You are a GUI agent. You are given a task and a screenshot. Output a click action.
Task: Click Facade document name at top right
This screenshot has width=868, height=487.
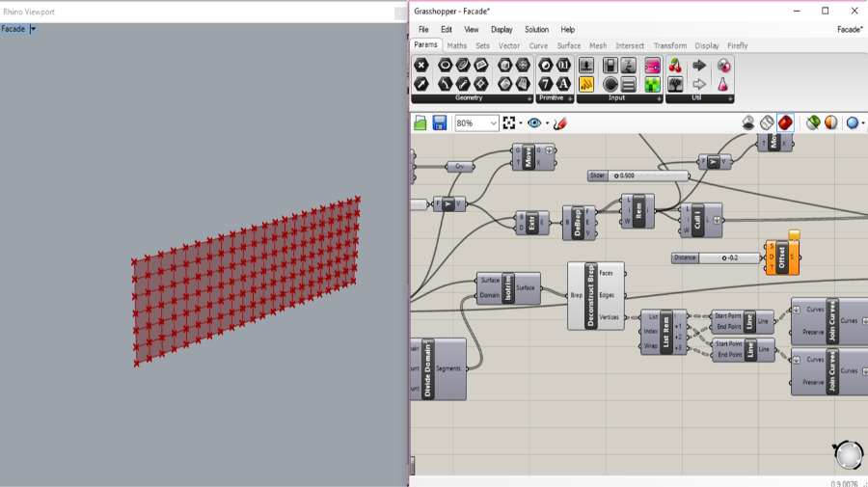(850, 29)
